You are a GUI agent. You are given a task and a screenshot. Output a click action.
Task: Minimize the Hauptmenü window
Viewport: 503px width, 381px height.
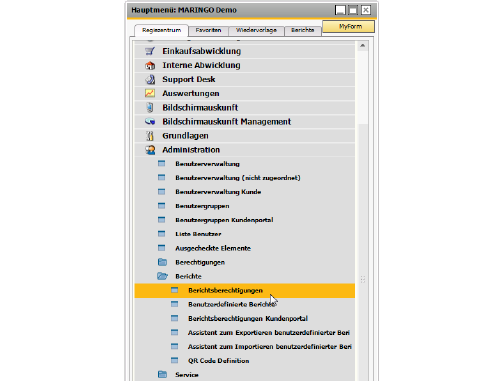pos(340,10)
